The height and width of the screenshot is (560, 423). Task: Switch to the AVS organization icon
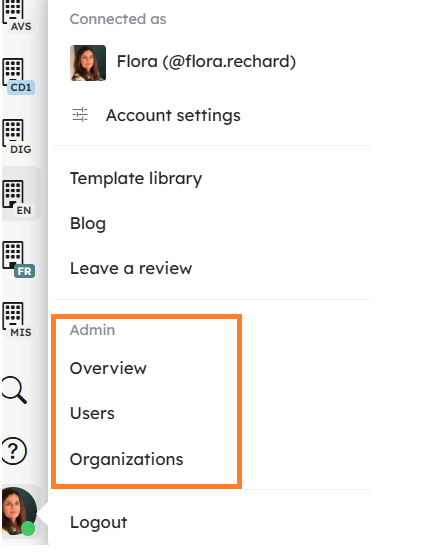[18, 16]
